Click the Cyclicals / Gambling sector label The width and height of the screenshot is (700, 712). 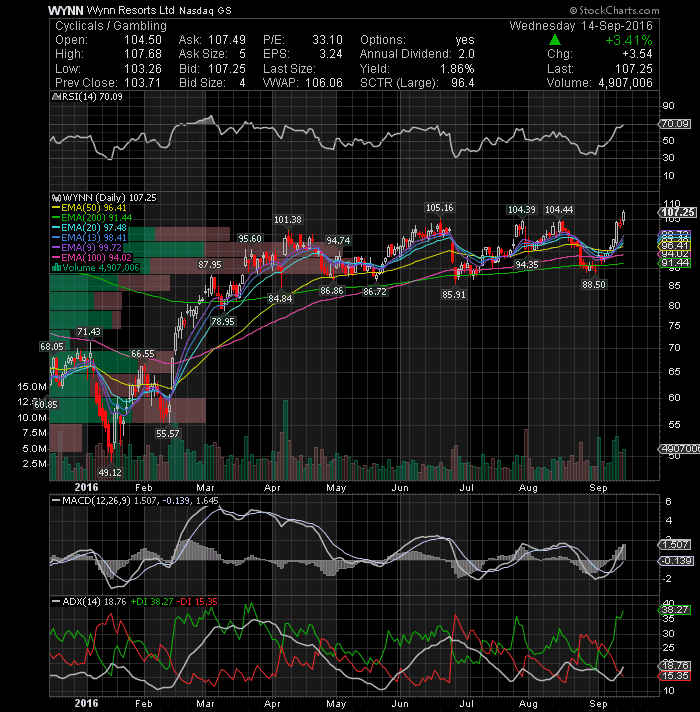111,26
